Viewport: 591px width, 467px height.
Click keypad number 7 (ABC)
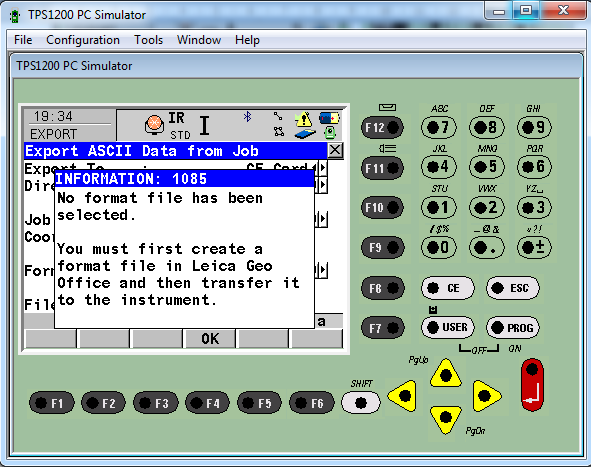click(x=439, y=127)
